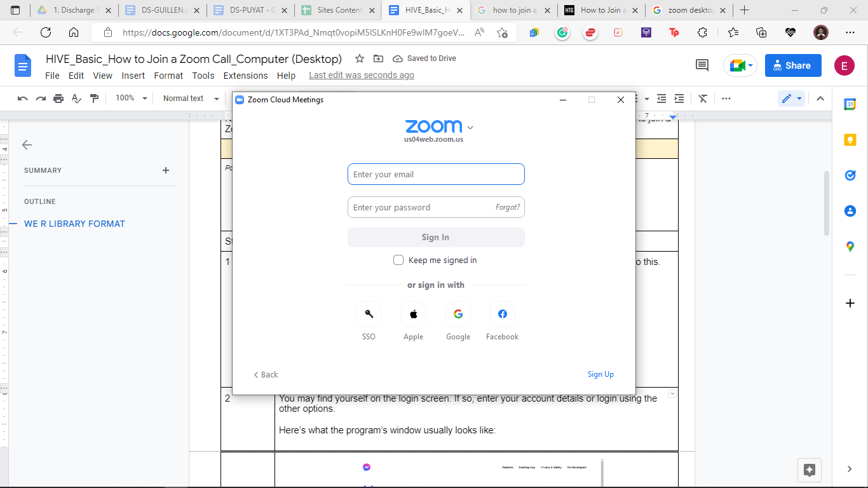Increase indent in Docs toolbar
This screenshot has height=488, width=868.
pyautogui.click(x=679, y=98)
